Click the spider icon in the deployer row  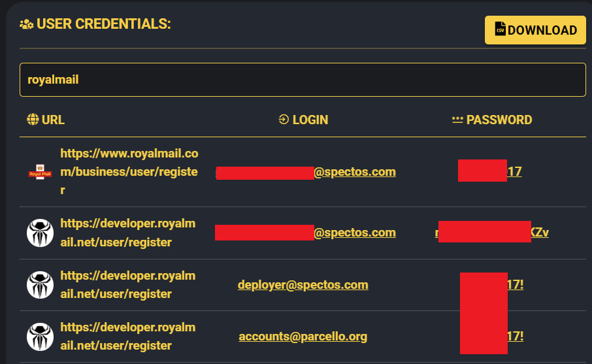click(40, 285)
